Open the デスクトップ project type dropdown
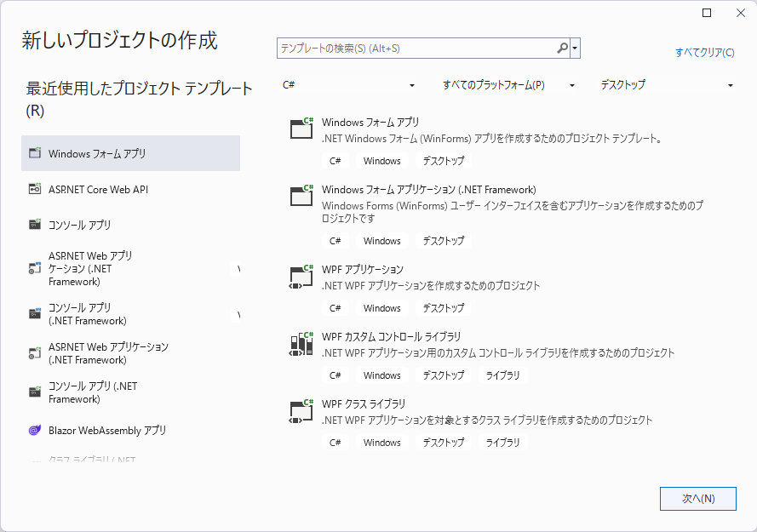 coord(667,85)
